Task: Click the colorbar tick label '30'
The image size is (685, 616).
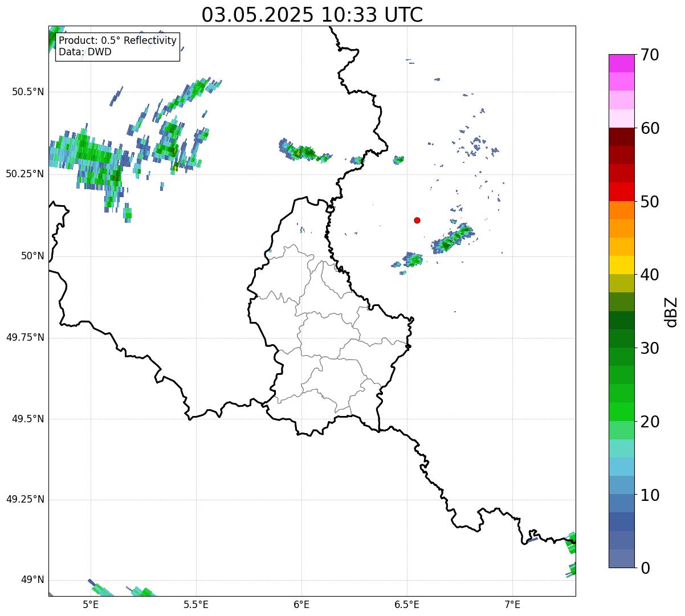Action: (x=650, y=348)
